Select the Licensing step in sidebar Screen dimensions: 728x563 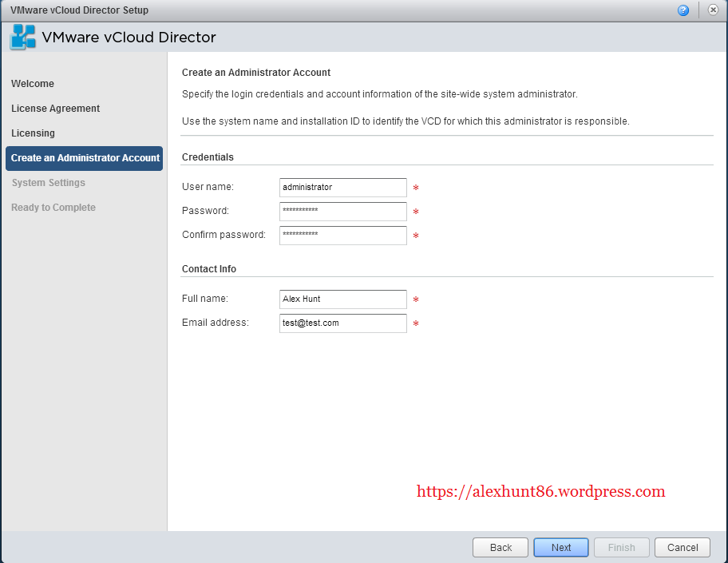click(x=33, y=133)
